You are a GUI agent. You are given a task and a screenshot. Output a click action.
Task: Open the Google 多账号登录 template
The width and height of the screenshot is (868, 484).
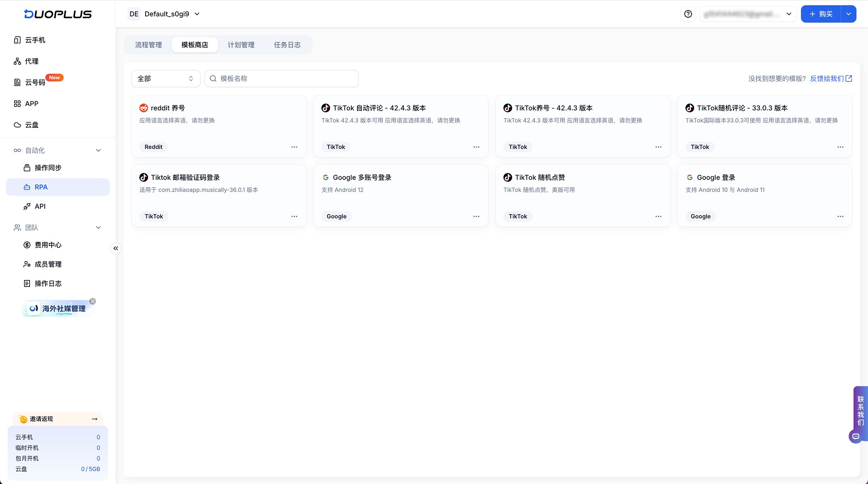pyautogui.click(x=401, y=196)
